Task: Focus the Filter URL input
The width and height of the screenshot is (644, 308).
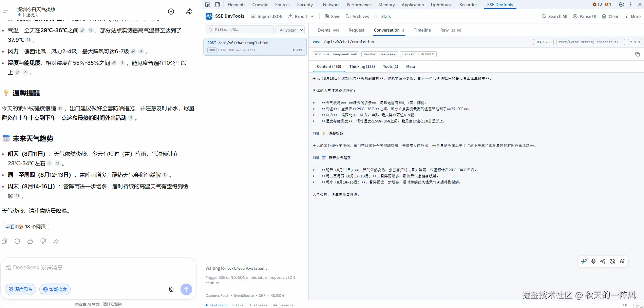Action: pyautogui.click(x=240, y=30)
